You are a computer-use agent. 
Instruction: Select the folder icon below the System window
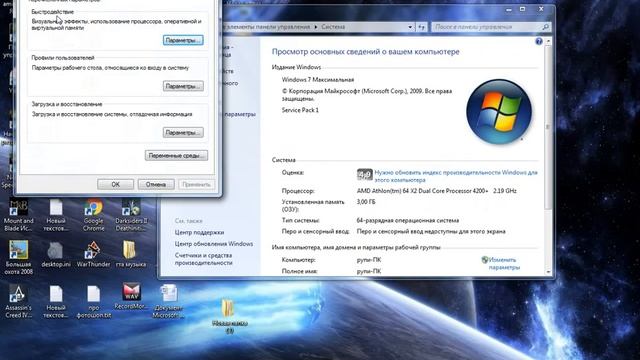229,316
